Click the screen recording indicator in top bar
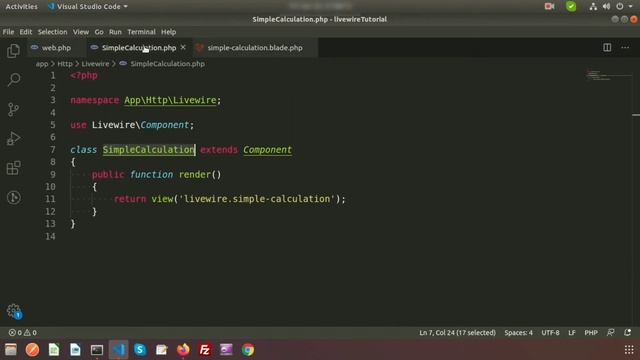Image resolution: width=640 pixels, height=360 pixels. (x=549, y=6)
